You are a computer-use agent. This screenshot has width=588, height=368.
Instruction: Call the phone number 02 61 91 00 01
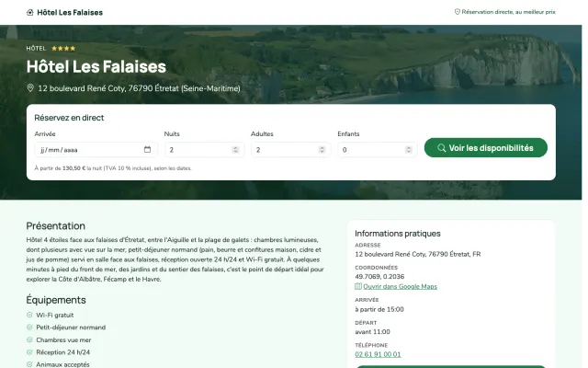click(x=378, y=354)
